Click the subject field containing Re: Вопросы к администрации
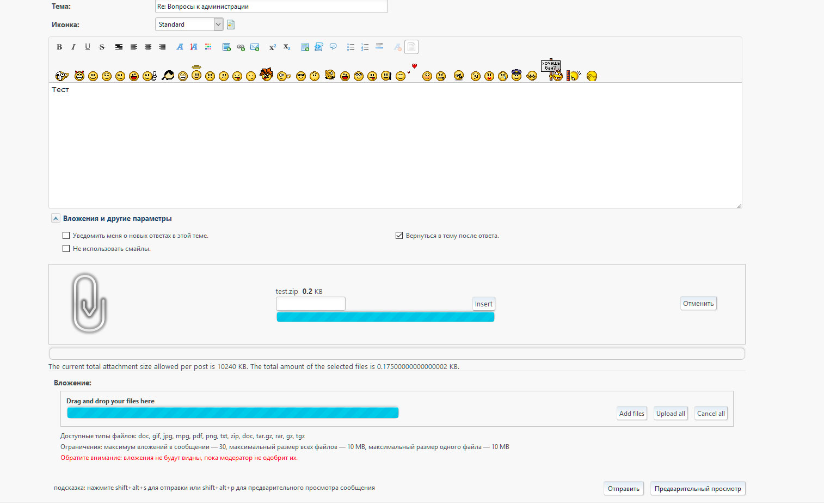Screen dimensions: 824x504 272,7
